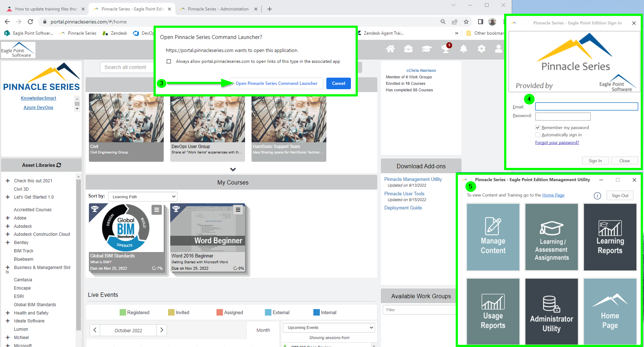Switch calendar to Month view

tap(263, 330)
